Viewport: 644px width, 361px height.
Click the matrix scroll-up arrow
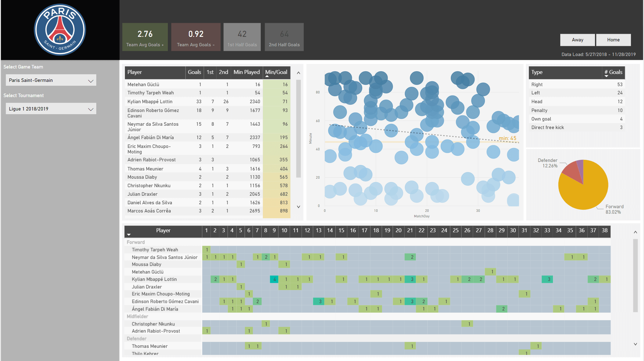tap(635, 232)
